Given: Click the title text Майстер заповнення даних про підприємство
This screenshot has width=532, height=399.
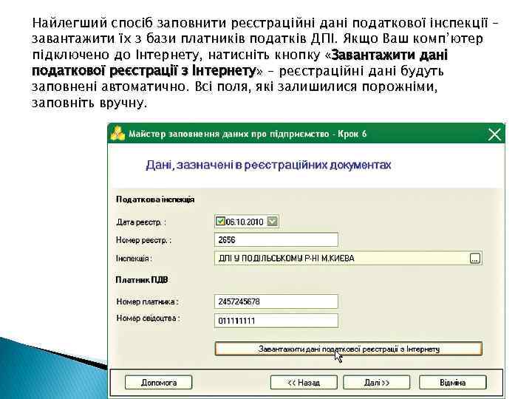Looking at the screenshot, I should coord(229,134).
